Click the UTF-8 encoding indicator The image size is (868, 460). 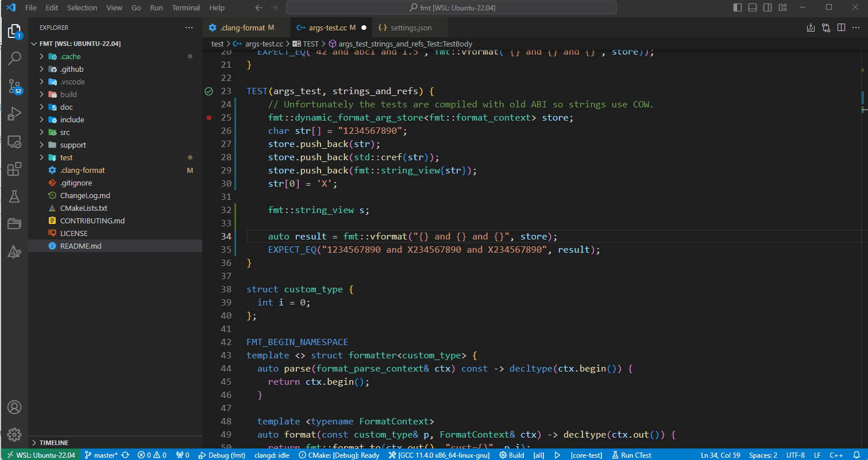pyautogui.click(x=796, y=455)
